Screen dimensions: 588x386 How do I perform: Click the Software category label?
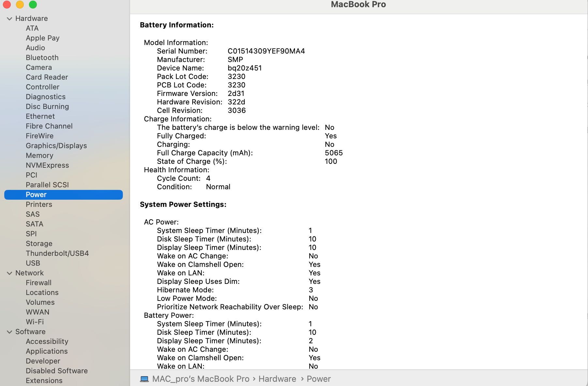tap(30, 332)
